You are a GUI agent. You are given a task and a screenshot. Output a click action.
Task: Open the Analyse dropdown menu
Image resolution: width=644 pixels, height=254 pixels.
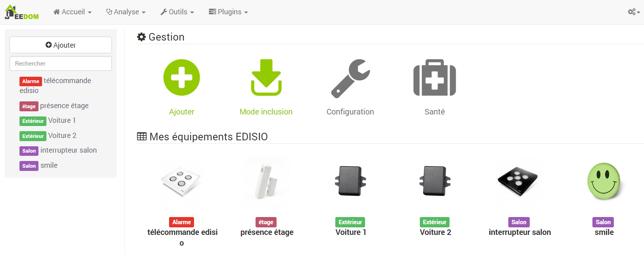[126, 12]
